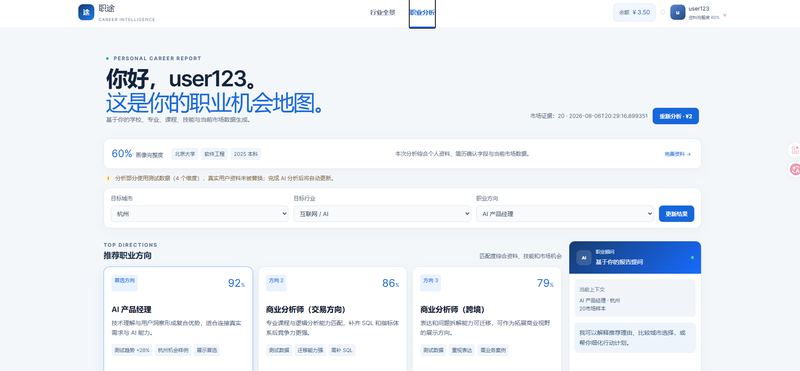Open the 目标城市 dropdown showing 杭州
Viewport: 800px width, 371px height.
point(199,214)
